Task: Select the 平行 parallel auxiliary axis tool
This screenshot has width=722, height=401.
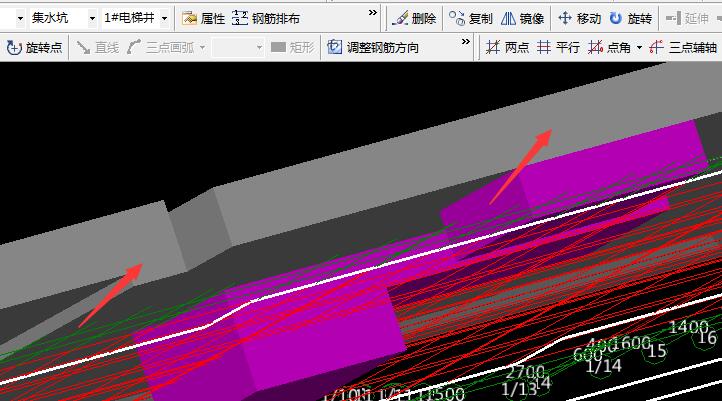Action: coord(559,47)
